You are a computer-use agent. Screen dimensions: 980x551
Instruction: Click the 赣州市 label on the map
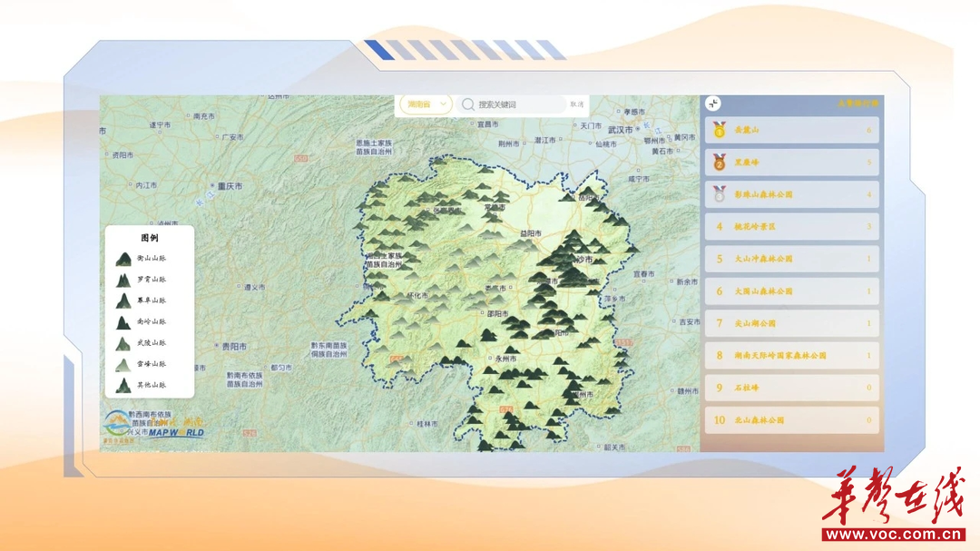[x=688, y=391]
